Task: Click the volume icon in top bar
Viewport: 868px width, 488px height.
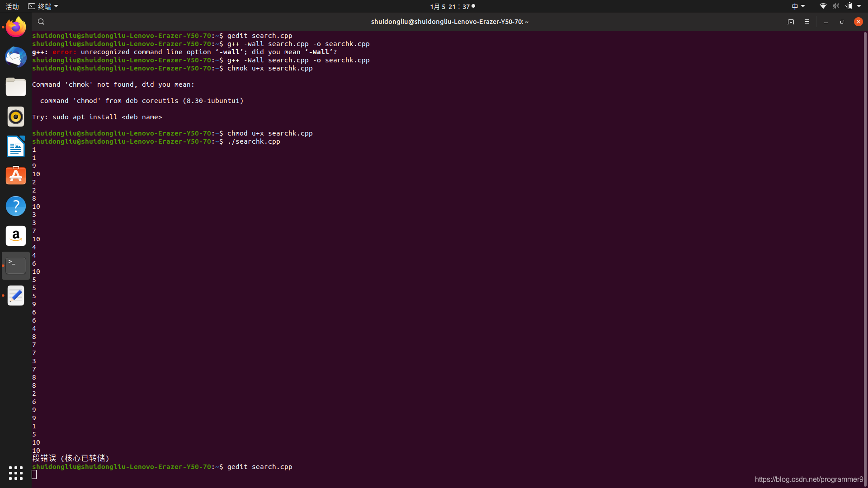Action: (x=835, y=6)
